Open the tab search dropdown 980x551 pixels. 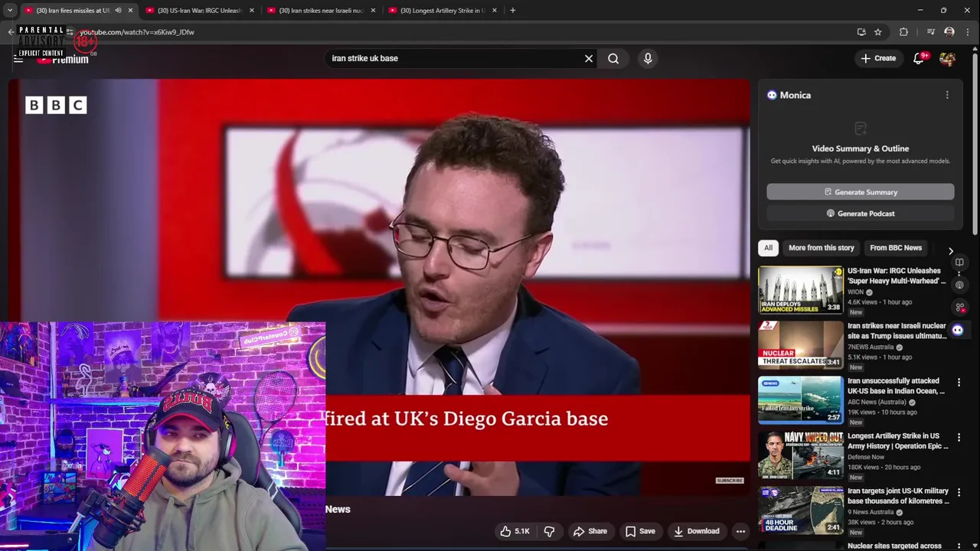[10, 10]
